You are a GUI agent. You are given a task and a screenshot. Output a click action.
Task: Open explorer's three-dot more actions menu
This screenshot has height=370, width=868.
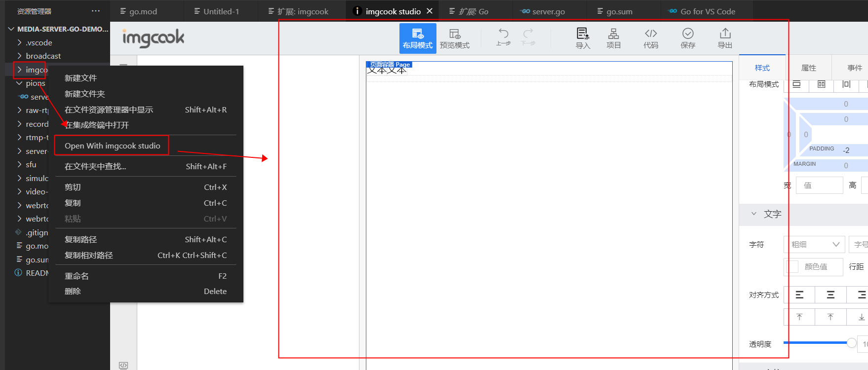tap(96, 11)
